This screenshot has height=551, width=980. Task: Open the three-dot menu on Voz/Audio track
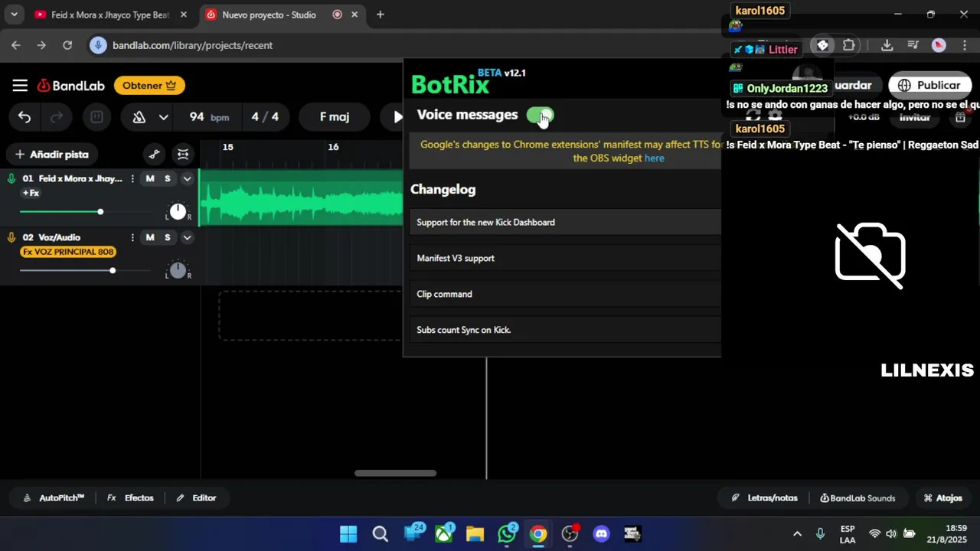coord(132,237)
